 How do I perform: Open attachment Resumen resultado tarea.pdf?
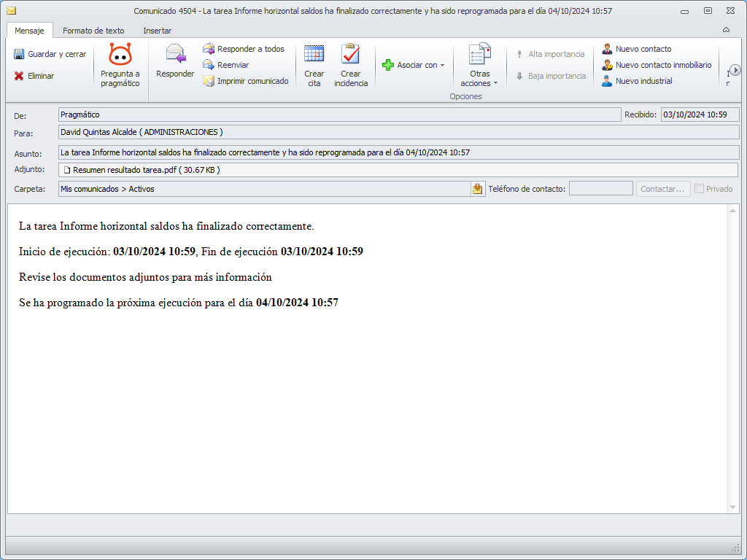tap(142, 170)
